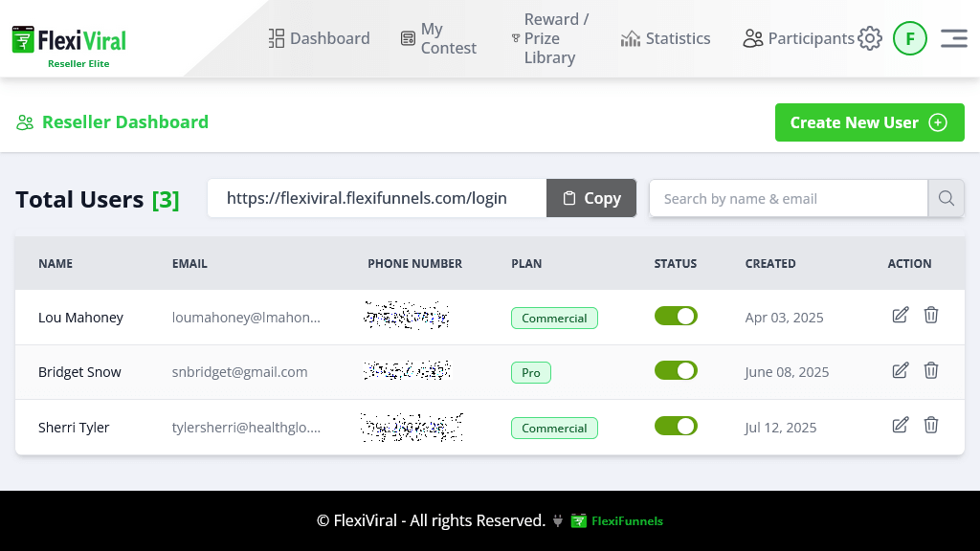980x551 pixels.
Task: Open the settings gear icon
Action: (x=870, y=37)
